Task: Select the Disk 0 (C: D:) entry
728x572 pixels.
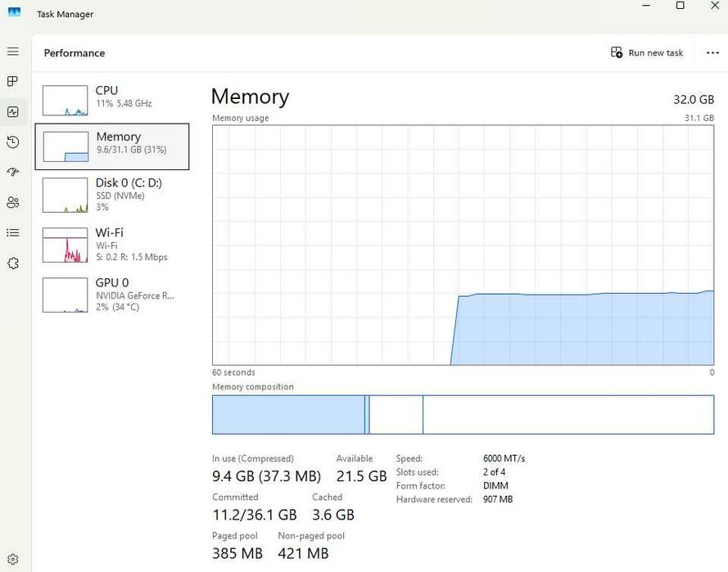Action: click(112, 196)
